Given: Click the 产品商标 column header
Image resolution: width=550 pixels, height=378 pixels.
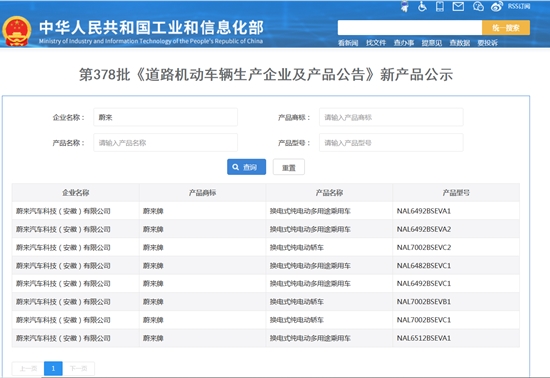Looking at the screenshot, I should coord(202,193).
